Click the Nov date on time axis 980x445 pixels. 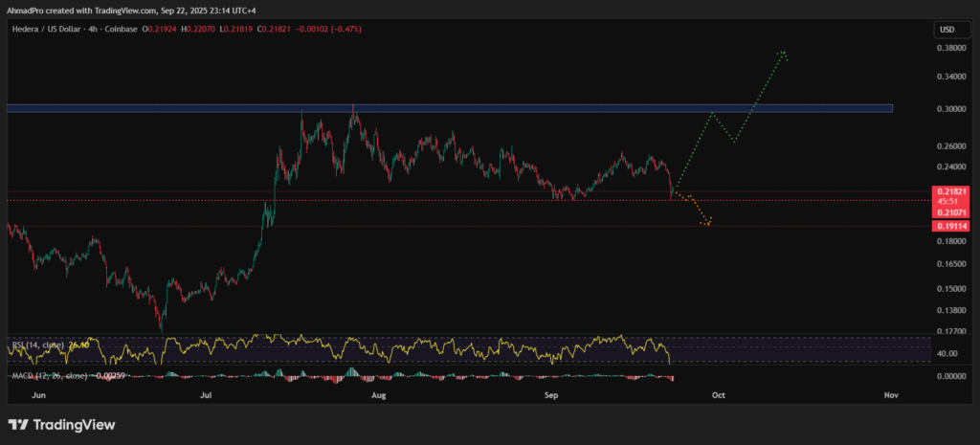tap(891, 393)
